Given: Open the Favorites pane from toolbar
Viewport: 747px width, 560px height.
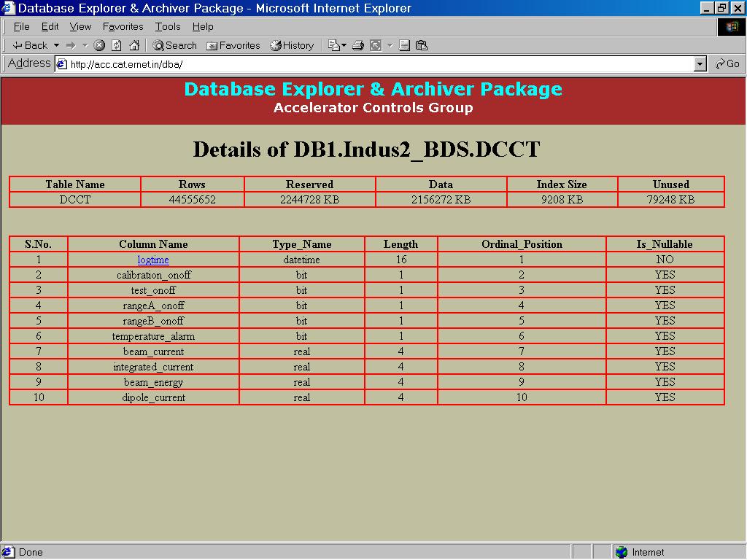Looking at the screenshot, I should (x=233, y=45).
